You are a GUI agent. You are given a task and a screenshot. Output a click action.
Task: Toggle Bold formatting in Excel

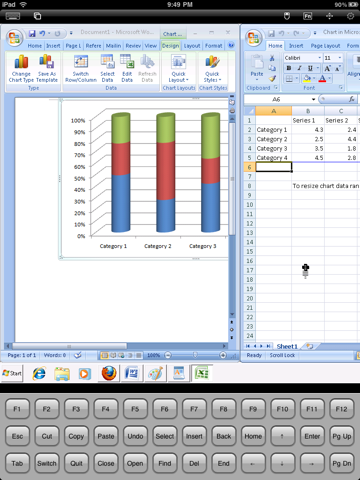pos(289,68)
